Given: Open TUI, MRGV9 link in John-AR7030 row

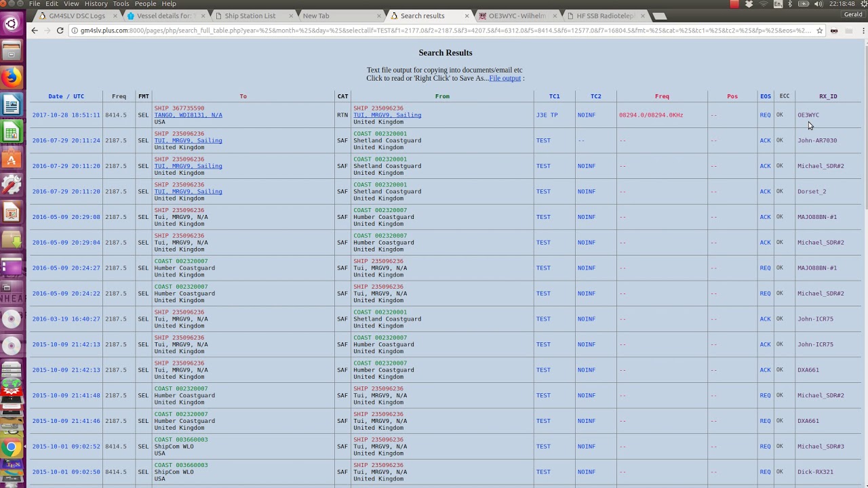Looking at the screenshot, I should [188, 140].
